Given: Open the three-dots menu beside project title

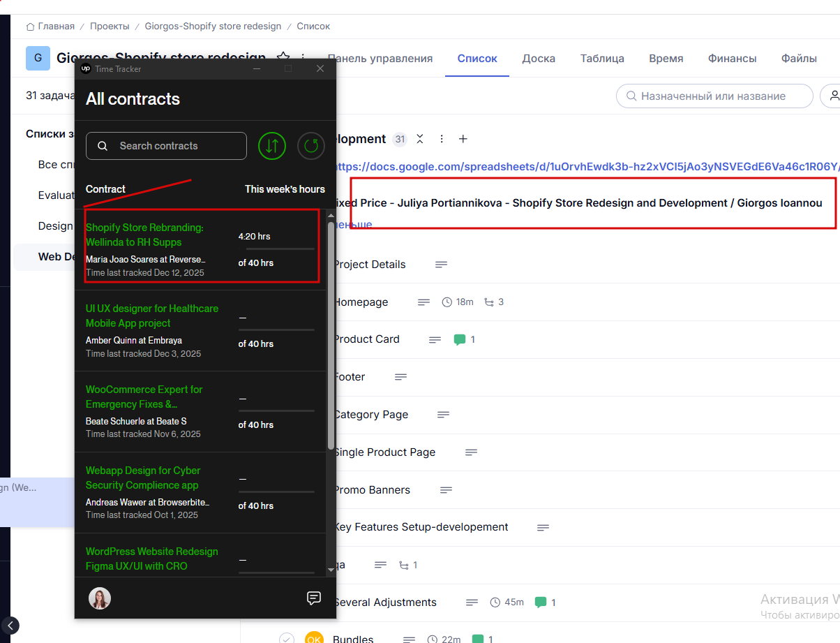Looking at the screenshot, I should pos(303,57).
